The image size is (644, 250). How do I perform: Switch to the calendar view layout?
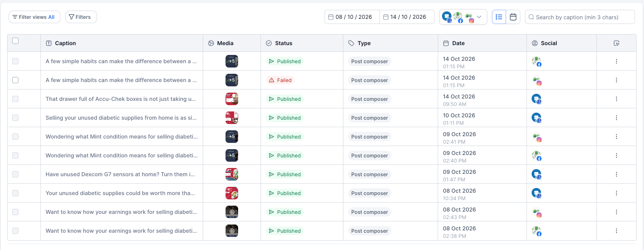(513, 17)
